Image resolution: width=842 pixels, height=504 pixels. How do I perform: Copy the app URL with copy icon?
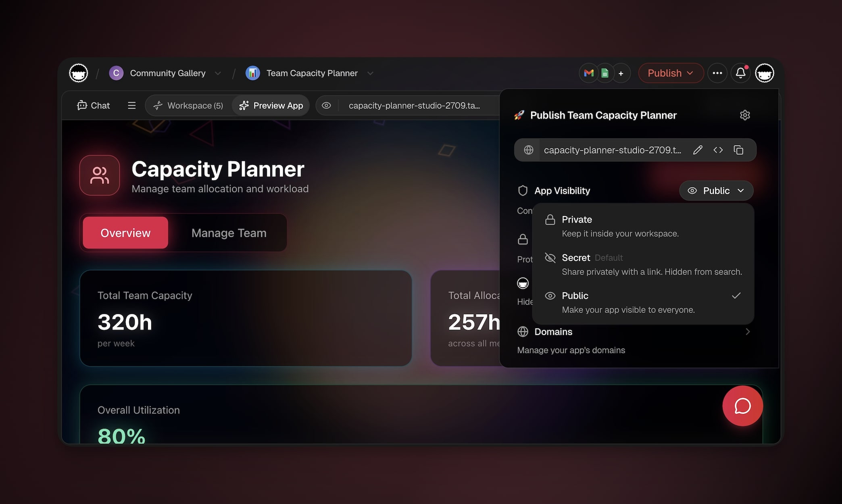738,150
